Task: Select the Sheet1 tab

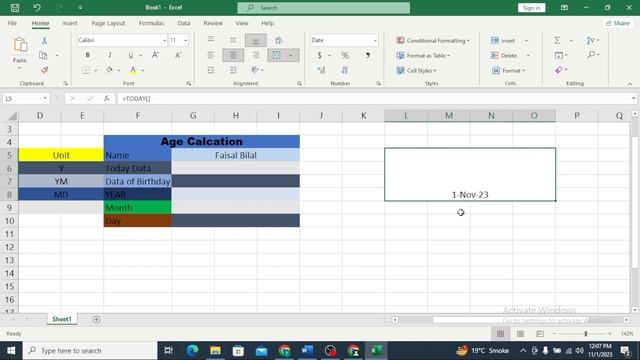Action: (x=62, y=319)
